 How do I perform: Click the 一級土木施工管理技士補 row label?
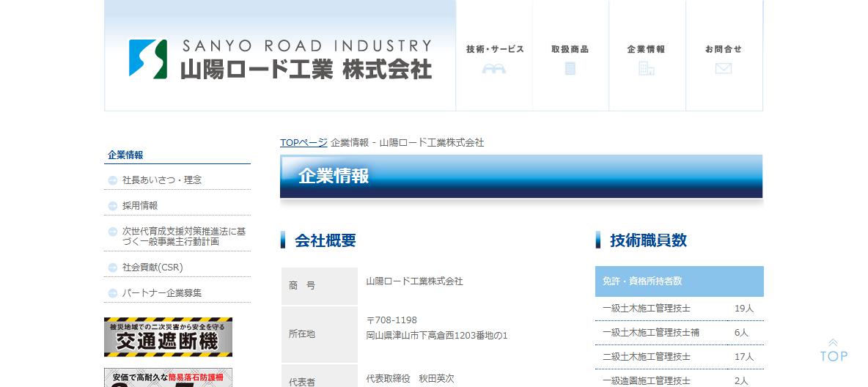pos(650,332)
